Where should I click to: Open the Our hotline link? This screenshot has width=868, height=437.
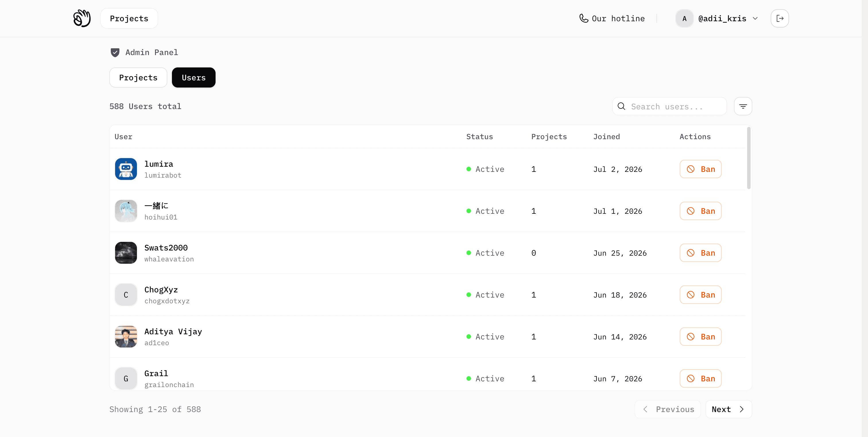(x=612, y=19)
